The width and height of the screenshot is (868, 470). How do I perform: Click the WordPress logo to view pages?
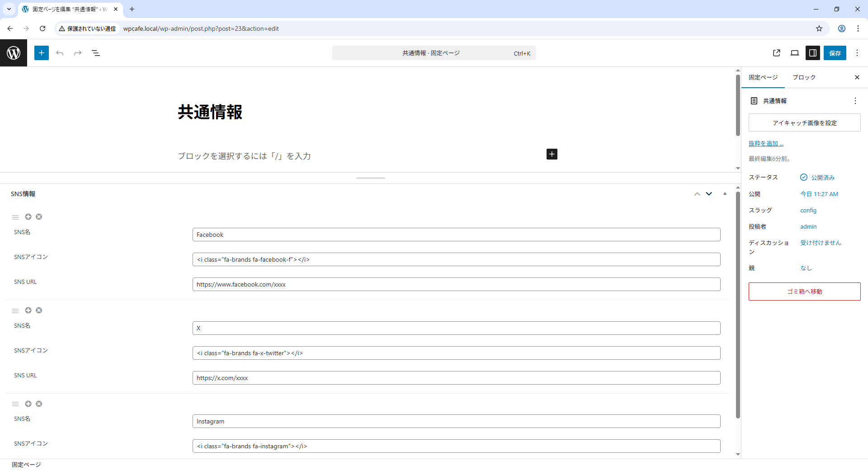14,53
